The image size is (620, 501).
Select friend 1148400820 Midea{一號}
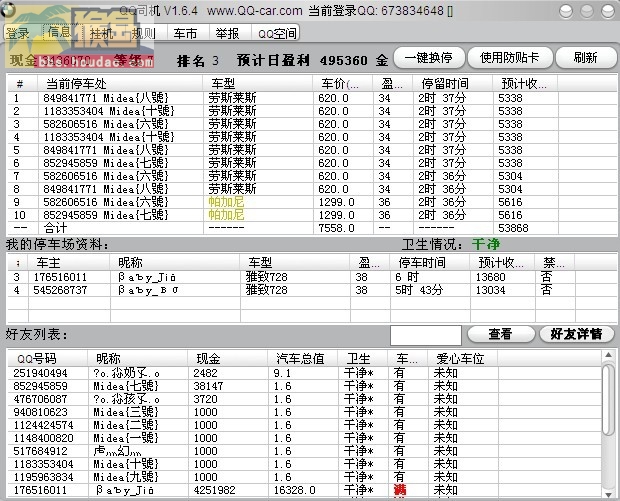point(304,438)
